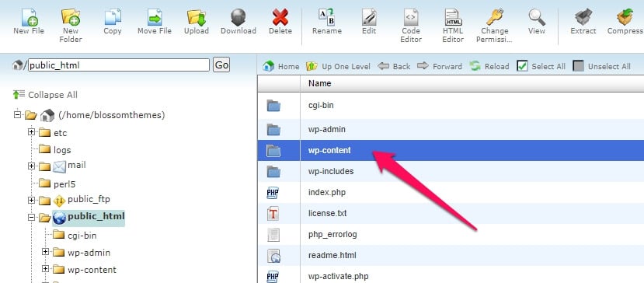
Task: Select the wp-includes folder row
Action: pyautogui.click(x=451, y=171)
